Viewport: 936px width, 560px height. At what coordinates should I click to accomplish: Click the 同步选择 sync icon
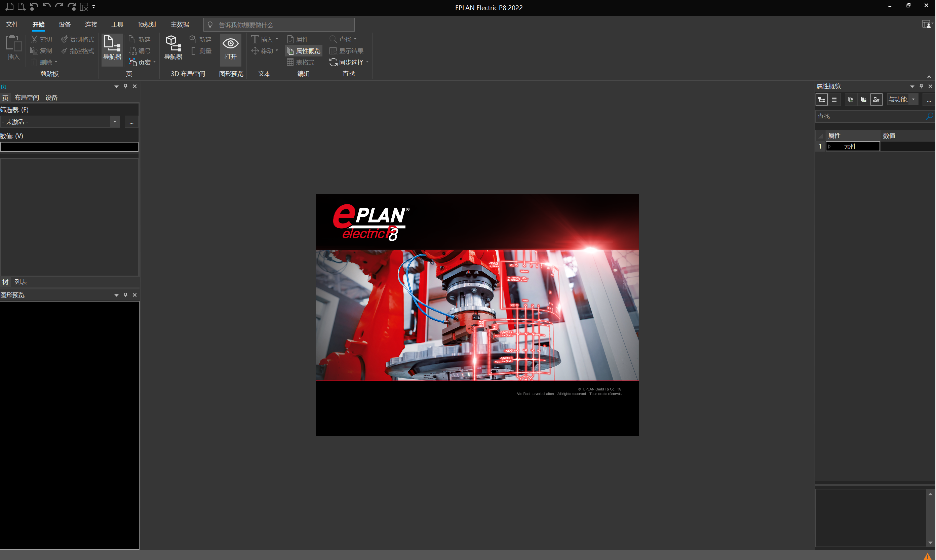(x=333, y=62)
